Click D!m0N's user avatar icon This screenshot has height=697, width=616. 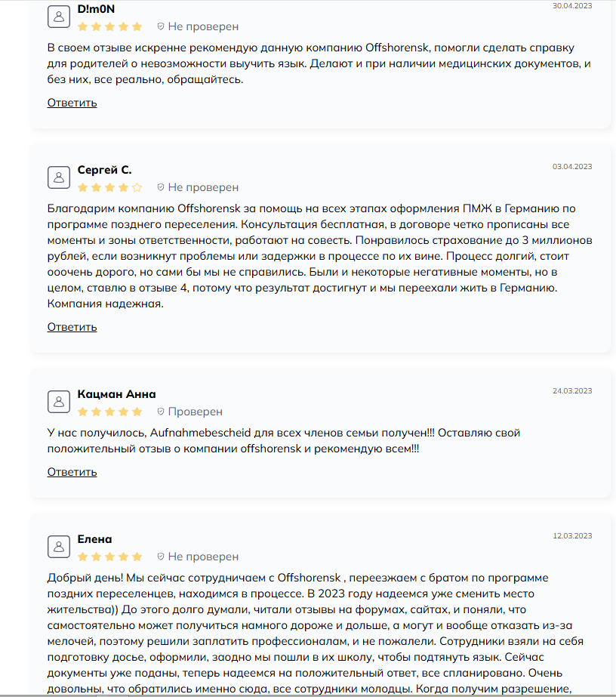point(59,17)
